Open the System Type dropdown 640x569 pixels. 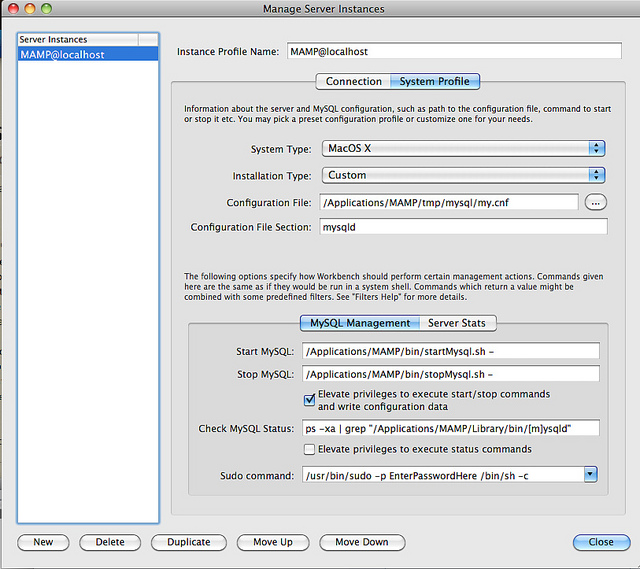point(463,149)
